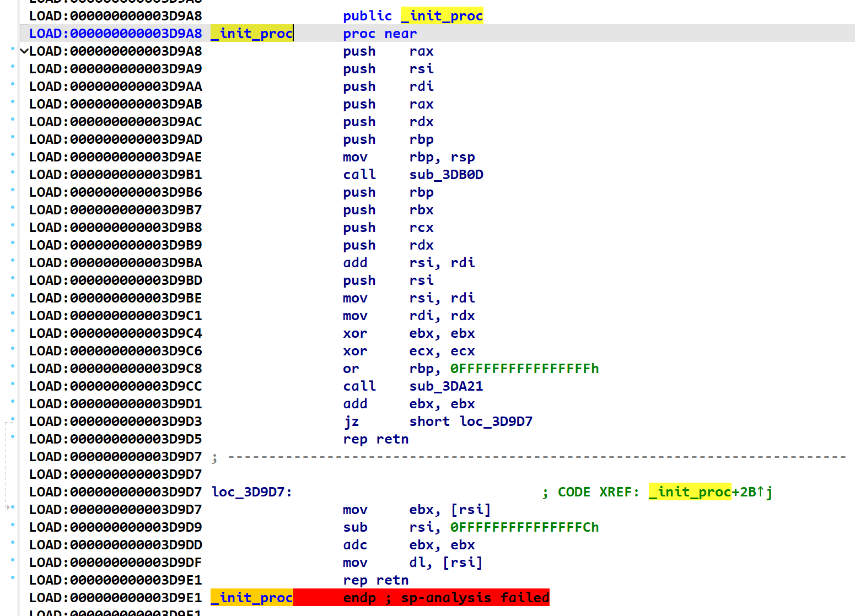
Task: Select the loc_3D9D7: label definition
Action: 252,492
